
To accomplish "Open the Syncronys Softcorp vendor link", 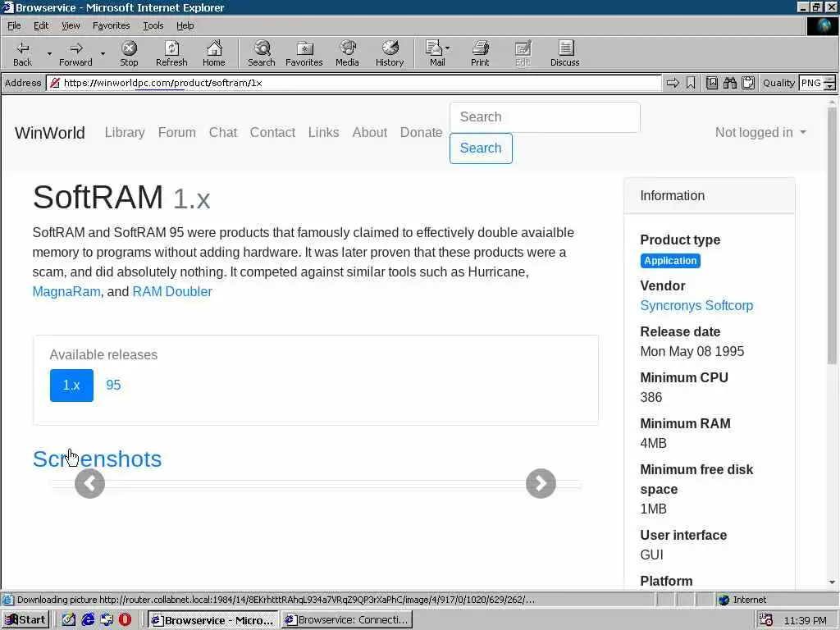I will coord(696,305).
